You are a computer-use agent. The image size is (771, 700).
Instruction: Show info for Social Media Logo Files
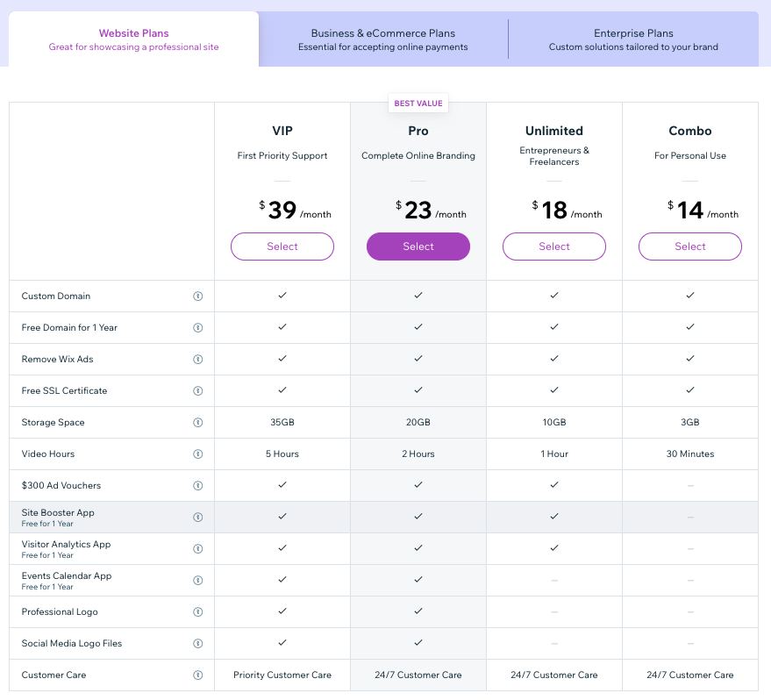197,644
